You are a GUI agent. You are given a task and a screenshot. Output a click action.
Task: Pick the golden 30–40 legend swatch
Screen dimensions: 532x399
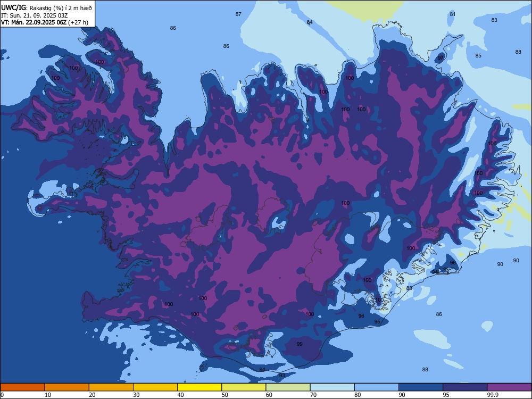[x=155, y=387]
